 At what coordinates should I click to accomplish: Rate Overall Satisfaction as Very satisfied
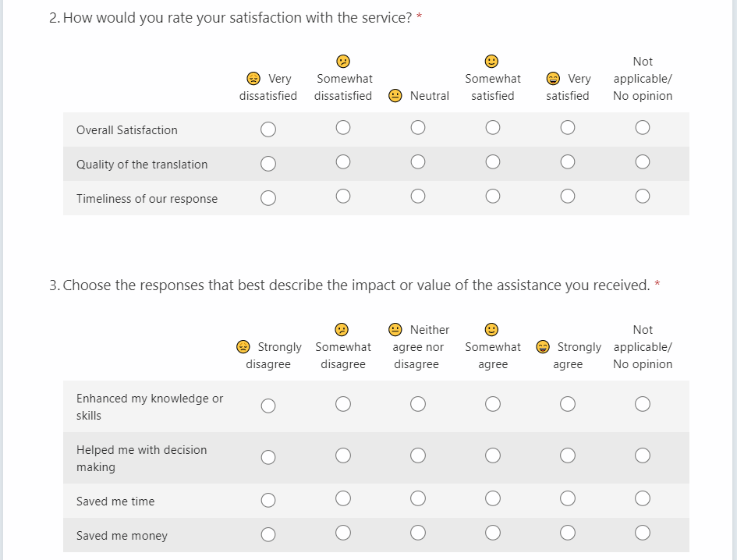pyautogui.click(x=568, y=128)
